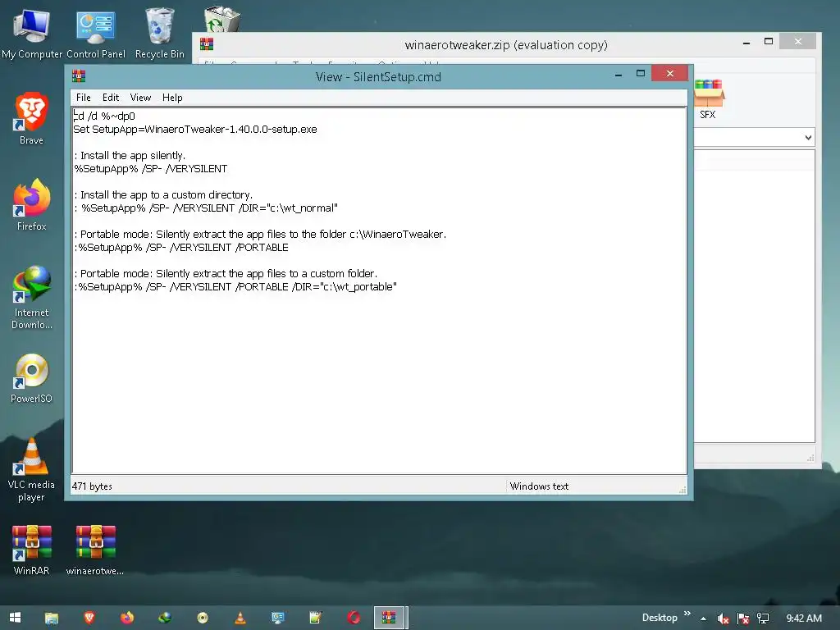
Task: Click the '%SetupApp% /SP- /VERYSILENT' command line
Action: pyautogui.click(x=151, y=169)
